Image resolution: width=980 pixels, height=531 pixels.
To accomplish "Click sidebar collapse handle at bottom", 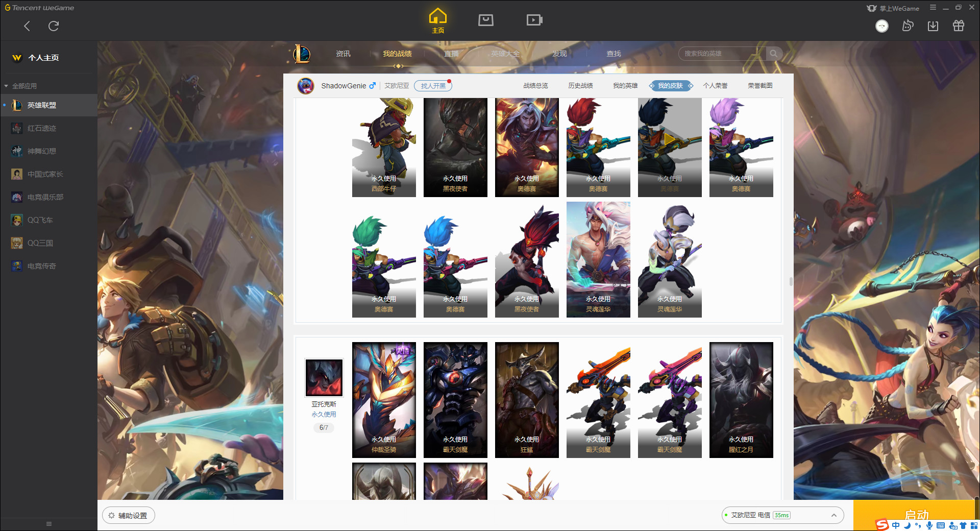I will (x=49, y=524).
